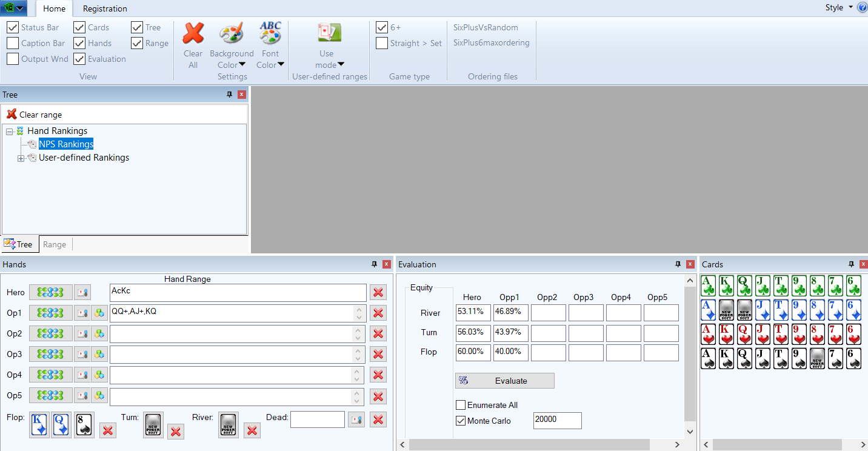This screenshot has height=451, width=868.
Task: Open the Style dropdown menu
Action: (838, 8)
